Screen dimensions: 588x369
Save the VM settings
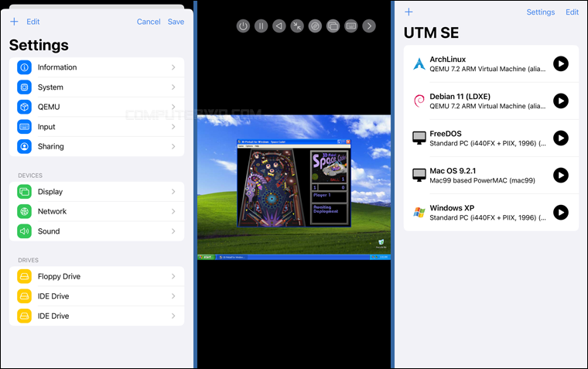[176, 22]
